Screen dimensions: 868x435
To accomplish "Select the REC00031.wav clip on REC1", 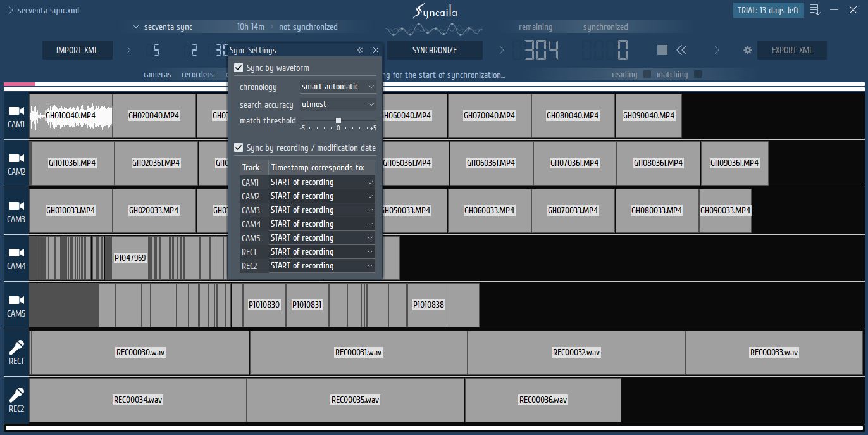I will pyautogui.click(x=358, y=353).
